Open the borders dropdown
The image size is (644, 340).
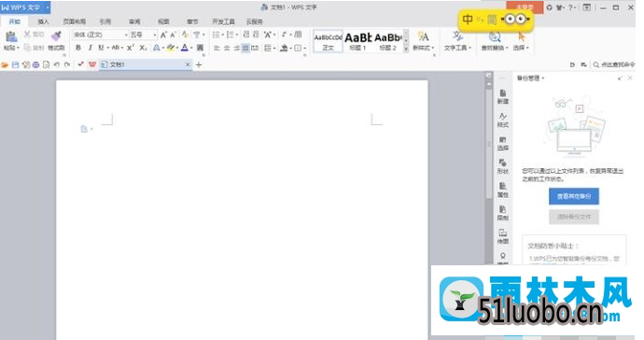[305, 49]
